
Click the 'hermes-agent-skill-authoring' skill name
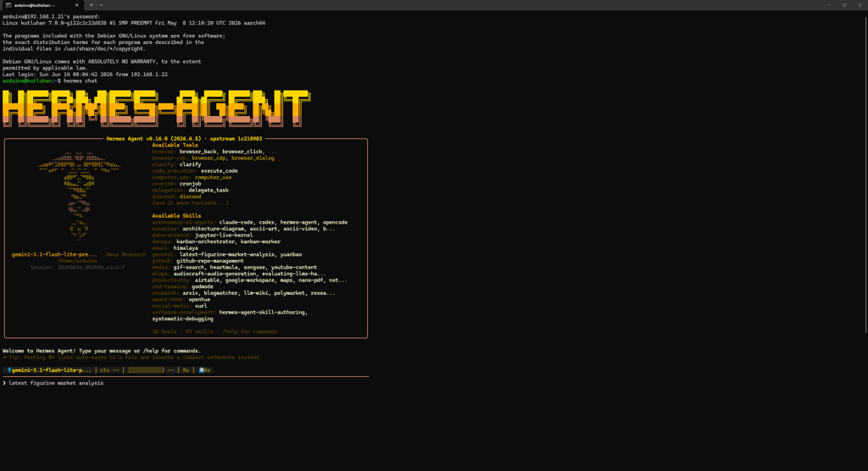[262, 312]
